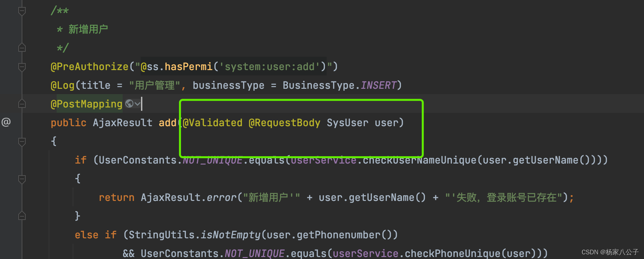Click the @PostMapping annotation
Image resolution: width=644 pixels, height=259 pixels.
87,104
